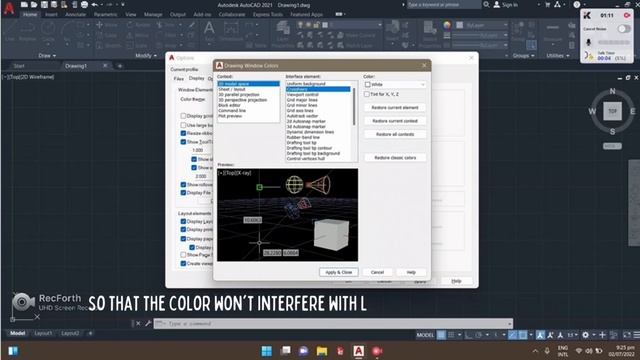Open the annotation scale 1:1 dropdown
Image resolution: width=640 pixels, height=360 pixels.
572,335
